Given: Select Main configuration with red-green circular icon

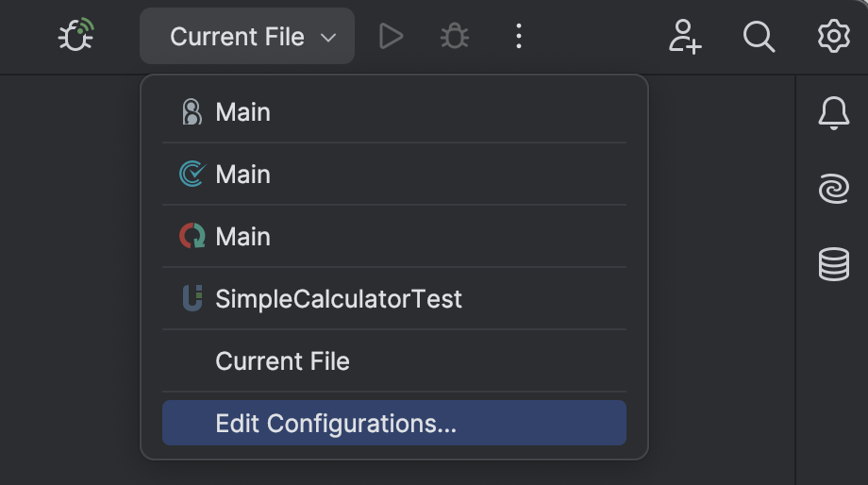Looking at the screenshot, I should (x=394, y=237).
